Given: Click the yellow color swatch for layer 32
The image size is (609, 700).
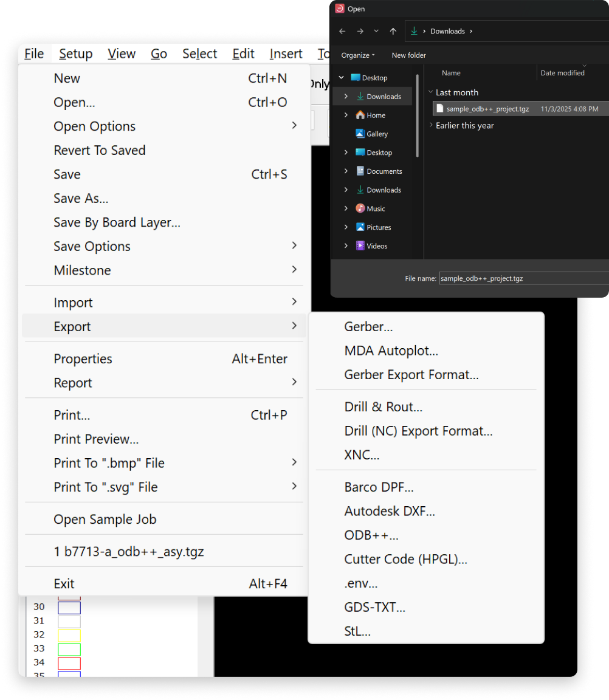Looking at the screenshot, I should point(69,635).
